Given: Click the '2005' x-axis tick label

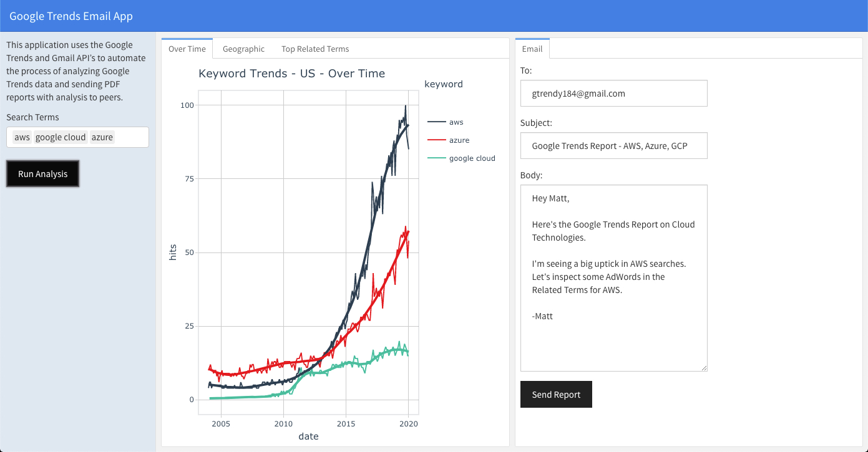Looking at the screenshot, I should pyautogui.click(x=221, y=424).
